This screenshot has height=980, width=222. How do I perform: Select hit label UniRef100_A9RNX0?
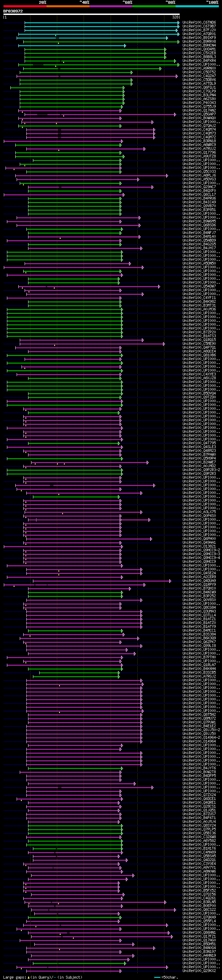pyautogui.click(x=199, y=68)
